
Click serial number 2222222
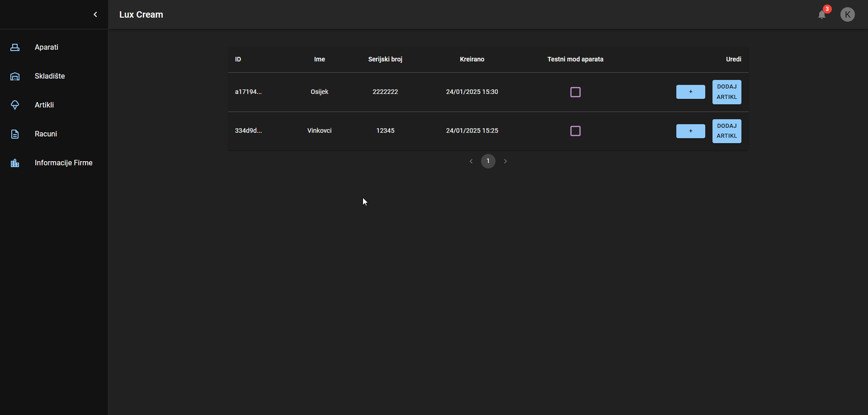coord(385,92)
